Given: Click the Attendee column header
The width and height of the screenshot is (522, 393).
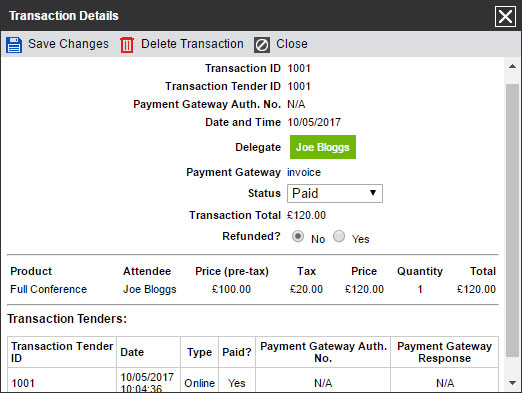Looking at the screenshot, I should tap(147, 271).
